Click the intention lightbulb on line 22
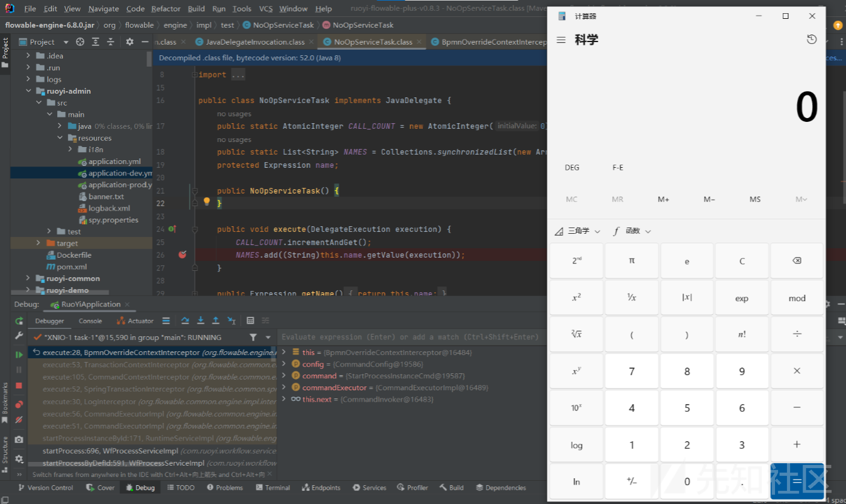Image resolution: width=846 pixels, height=504 pixels. click(206, 202)
